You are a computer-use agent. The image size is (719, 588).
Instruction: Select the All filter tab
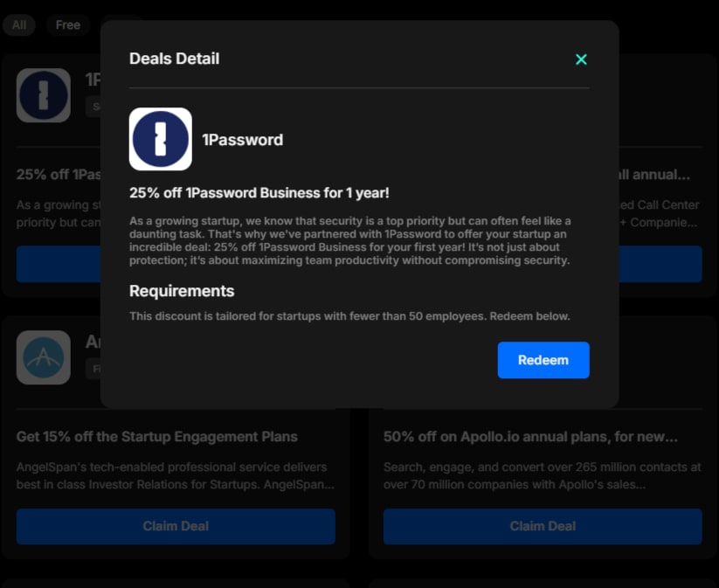click(x=19, y=24)
